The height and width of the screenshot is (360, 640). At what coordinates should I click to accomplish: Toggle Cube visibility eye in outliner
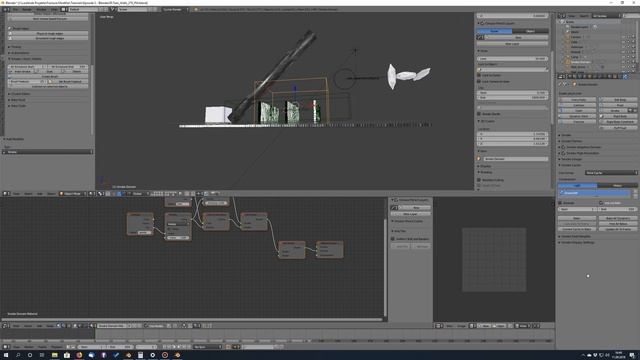click(623, 42)
